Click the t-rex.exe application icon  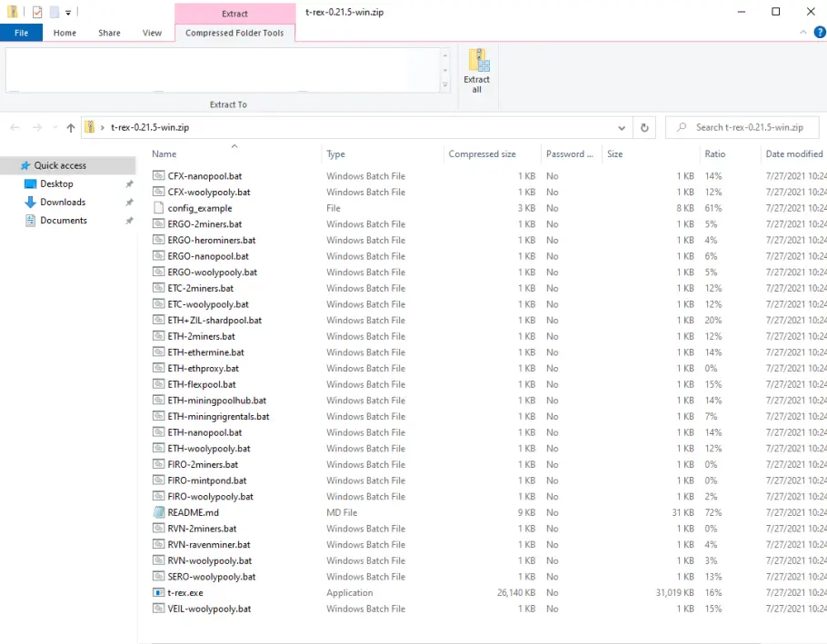[158, 592]
